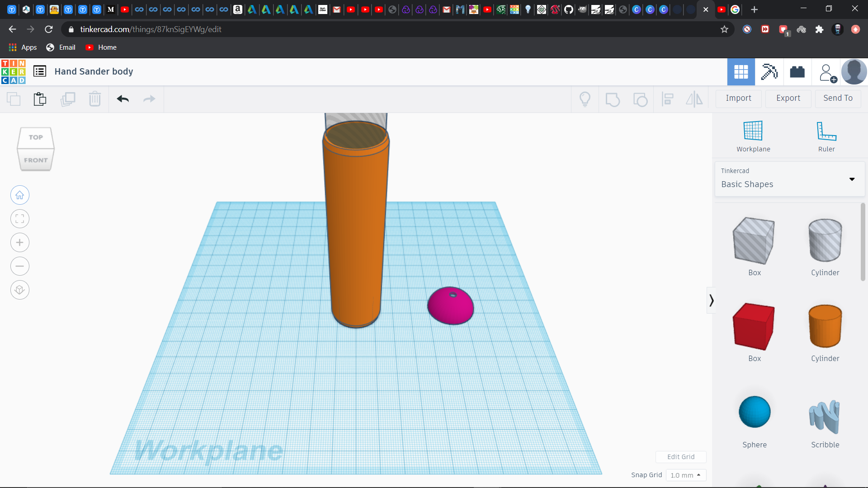Screen dimensions: 868x488
Task: Zoom in with plus button
Action: 20,243
